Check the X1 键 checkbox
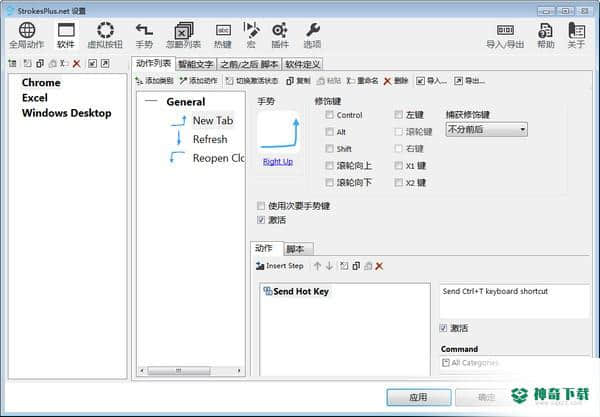This screenshot has width=600, height=417. click(x=399, y=166)
